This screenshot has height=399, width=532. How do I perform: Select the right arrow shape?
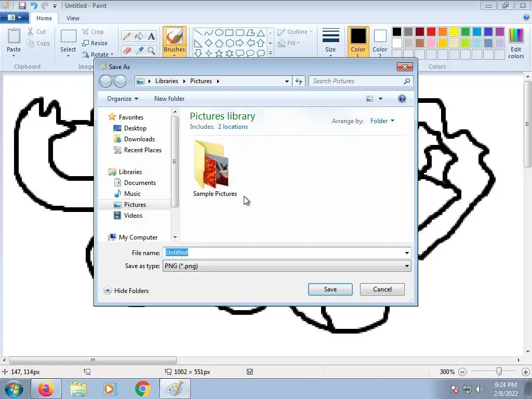pos(240,43)
